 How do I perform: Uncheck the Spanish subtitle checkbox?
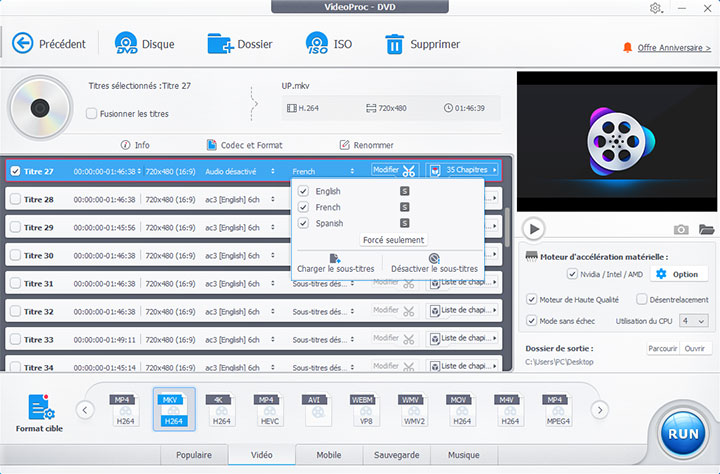pos(303,223)
